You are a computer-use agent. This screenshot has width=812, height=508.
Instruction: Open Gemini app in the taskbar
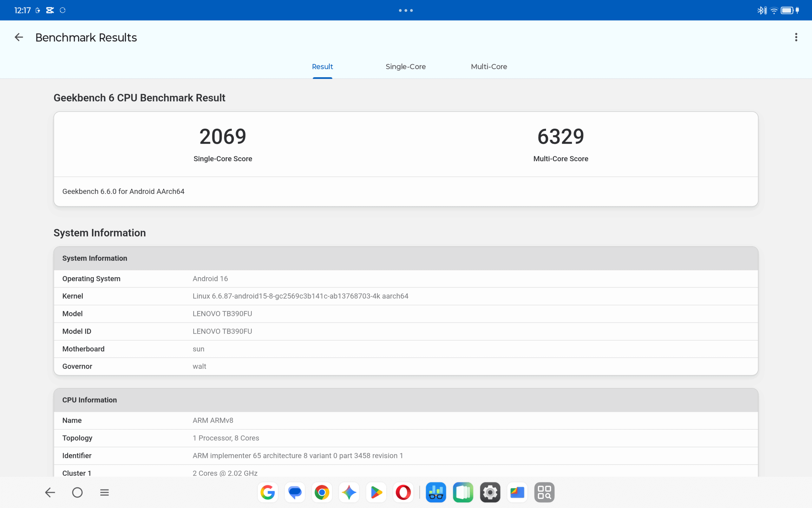click(x=349, y=492)
